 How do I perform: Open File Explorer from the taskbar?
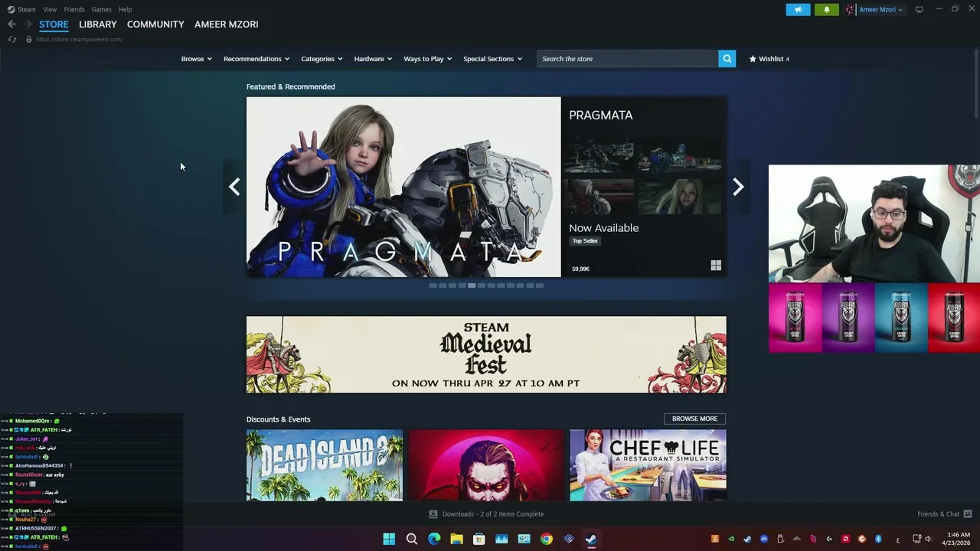(x=456, y=539)
